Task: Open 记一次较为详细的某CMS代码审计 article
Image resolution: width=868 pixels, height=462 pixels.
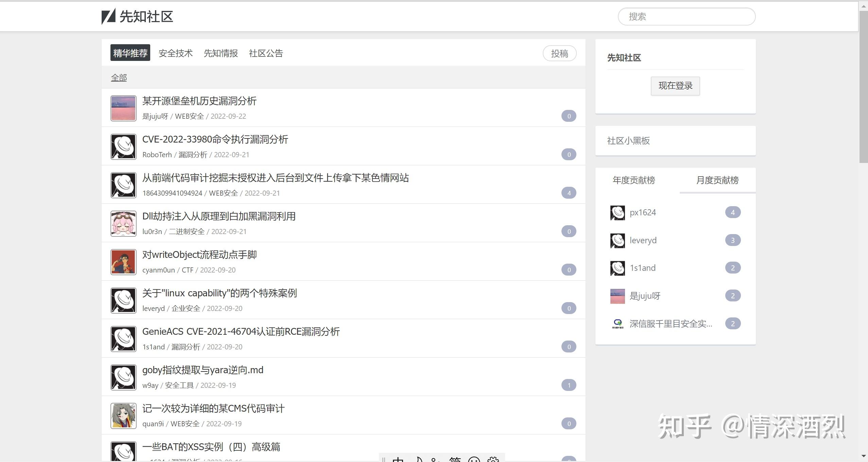Action: [213, 408]
